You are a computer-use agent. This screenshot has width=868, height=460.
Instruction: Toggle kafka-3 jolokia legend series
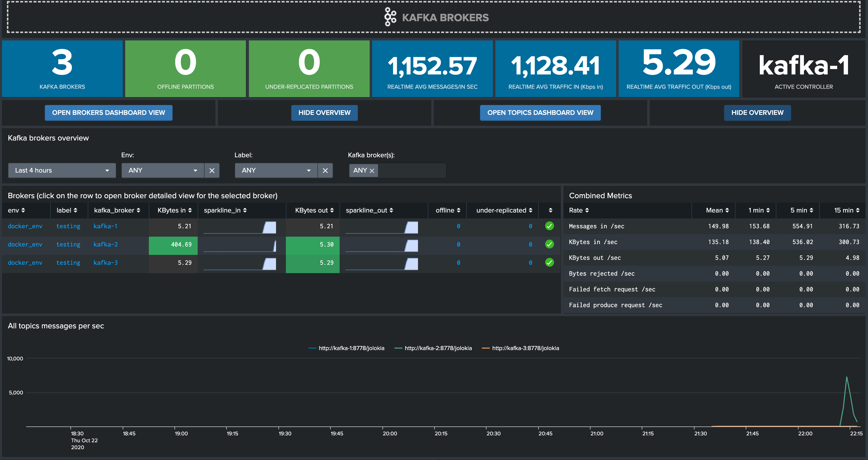pos(520,348)
